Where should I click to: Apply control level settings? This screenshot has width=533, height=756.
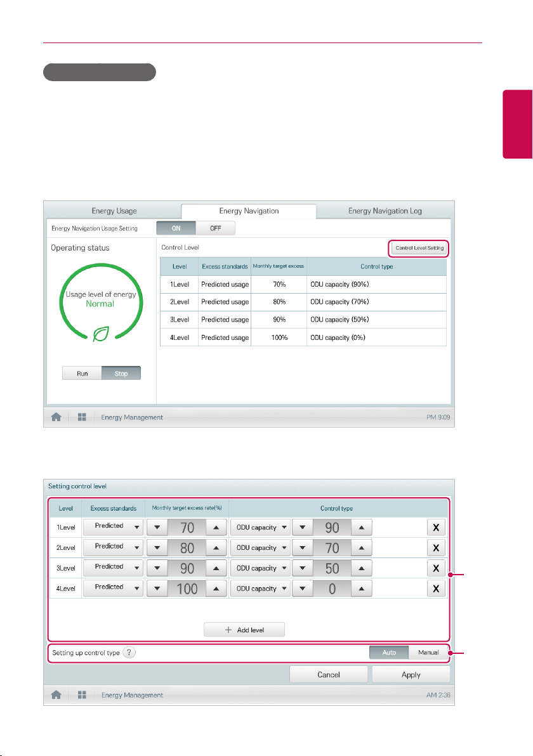tap(411, 675)
